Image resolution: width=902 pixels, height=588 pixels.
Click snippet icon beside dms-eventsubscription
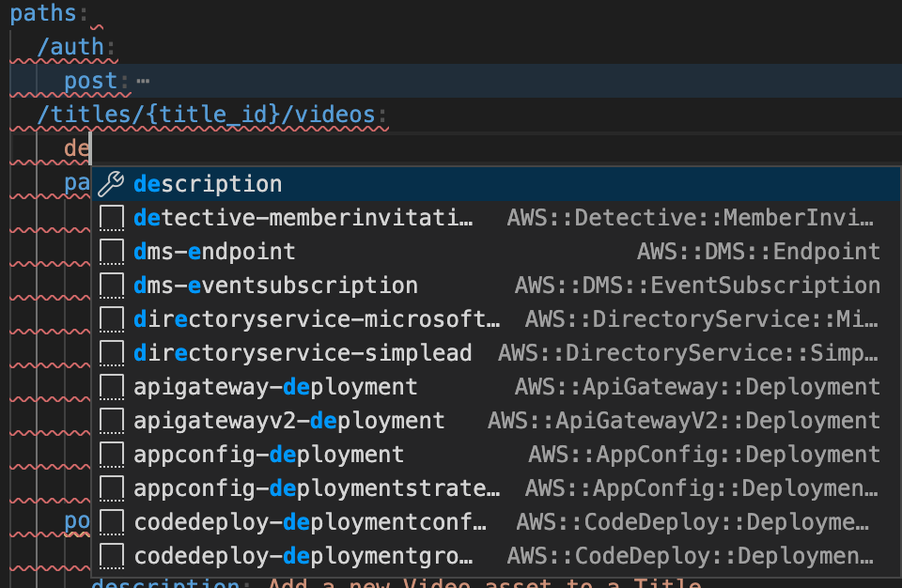(x=112, y=286)
